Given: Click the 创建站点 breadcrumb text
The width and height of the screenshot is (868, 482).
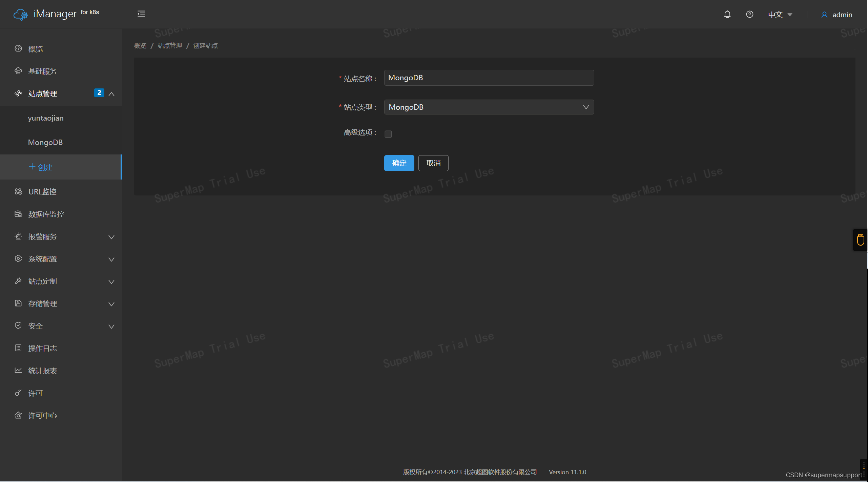Looking at the screenshot, I should (x=205, y=45).
